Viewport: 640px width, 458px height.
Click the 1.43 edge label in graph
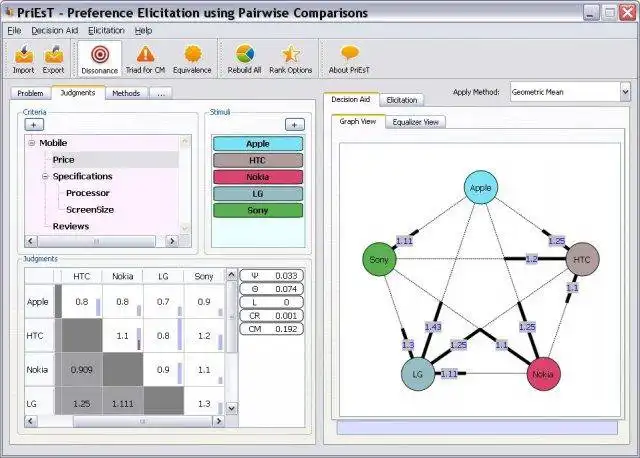[x=433, y=327]
